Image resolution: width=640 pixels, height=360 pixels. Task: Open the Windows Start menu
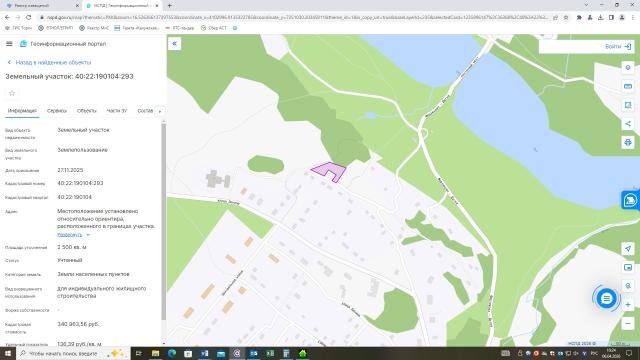(8, 353)
